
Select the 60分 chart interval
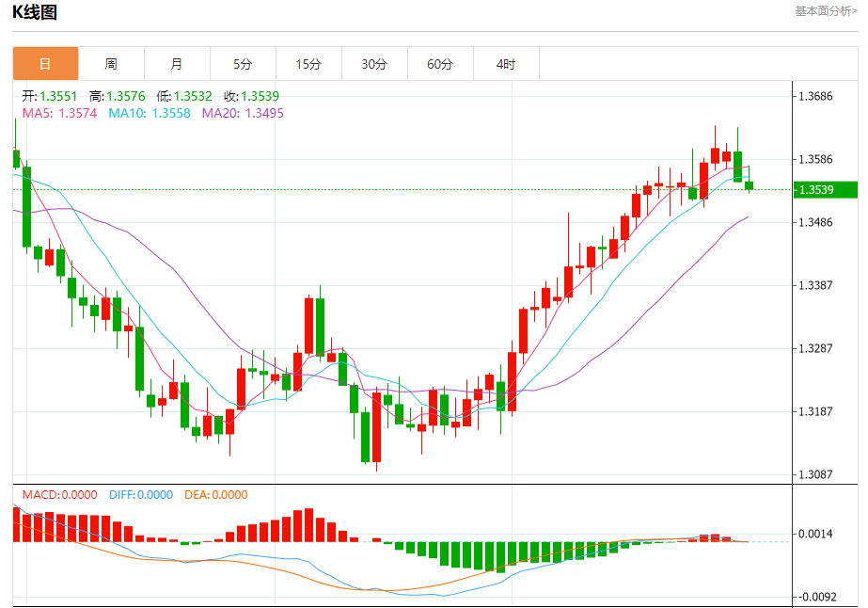441,64
